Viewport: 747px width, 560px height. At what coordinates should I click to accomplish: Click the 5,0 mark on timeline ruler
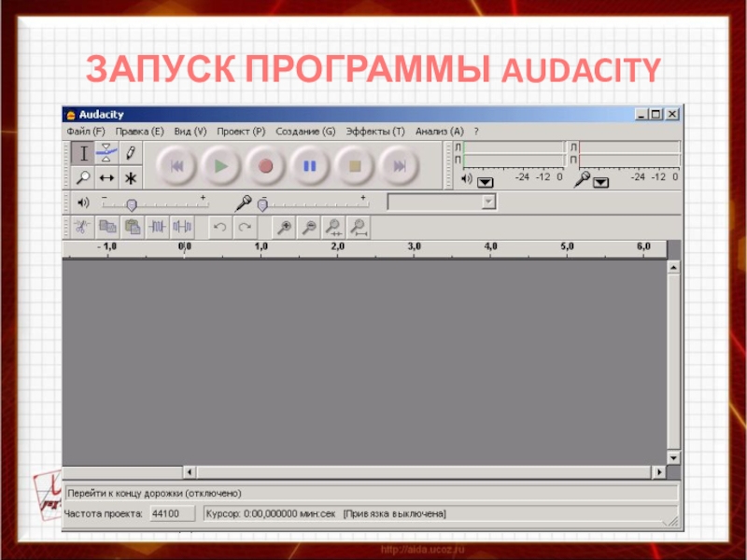tap(567, 246)
